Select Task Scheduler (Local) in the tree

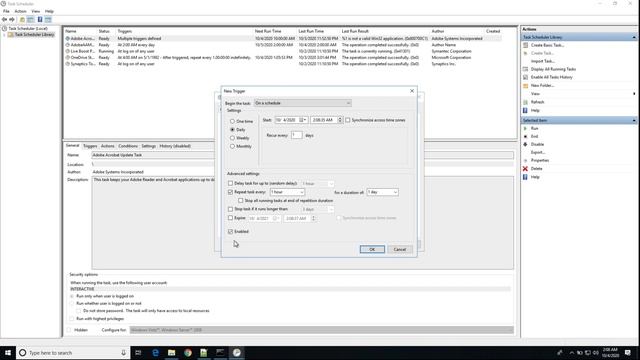[x=28, y=29]
